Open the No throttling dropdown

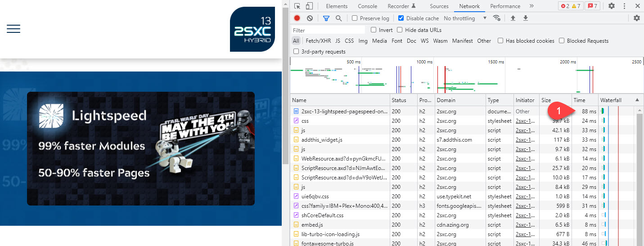click(465, 18)
